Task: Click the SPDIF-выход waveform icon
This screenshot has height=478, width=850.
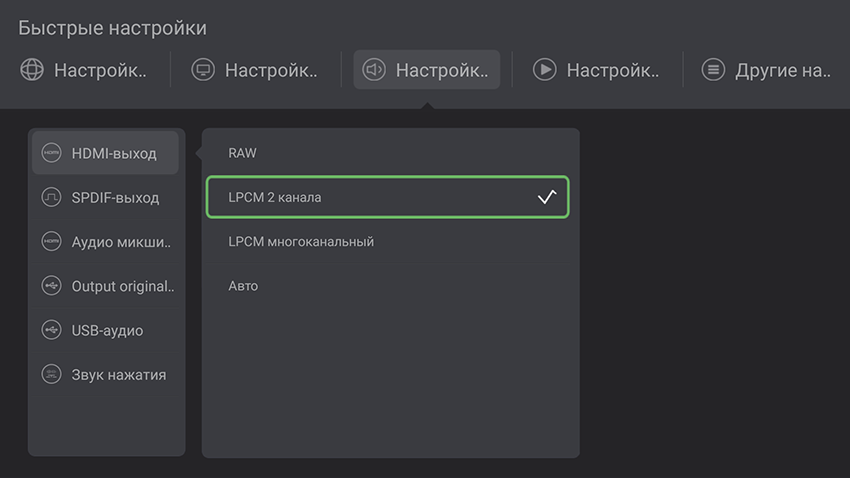Action: pos(51,198)
